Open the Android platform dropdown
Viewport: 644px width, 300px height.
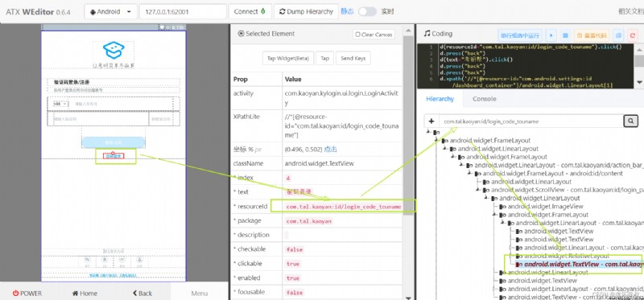pos(110,11)
